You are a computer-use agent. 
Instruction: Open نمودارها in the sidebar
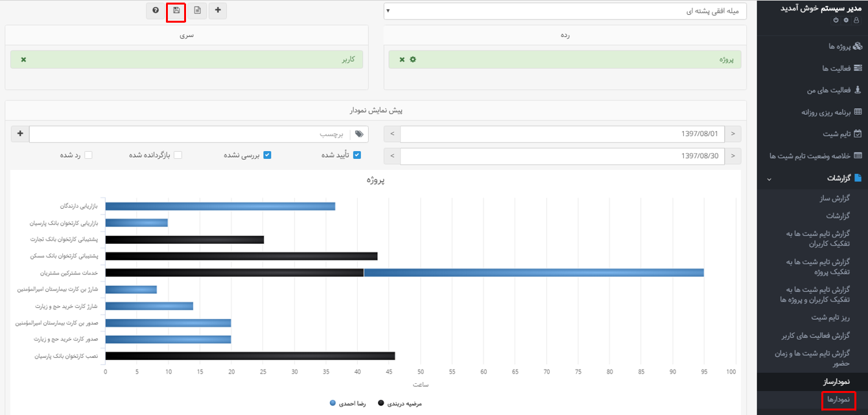[839, 401]
